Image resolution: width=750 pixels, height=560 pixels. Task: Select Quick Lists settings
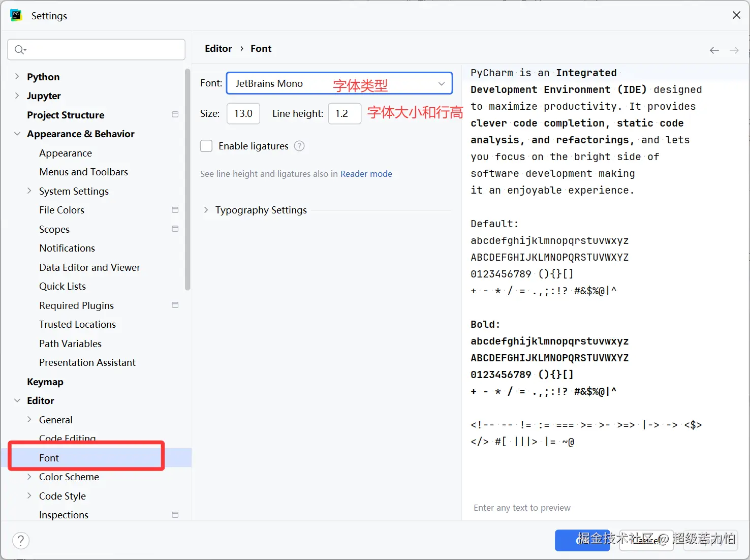63,286
